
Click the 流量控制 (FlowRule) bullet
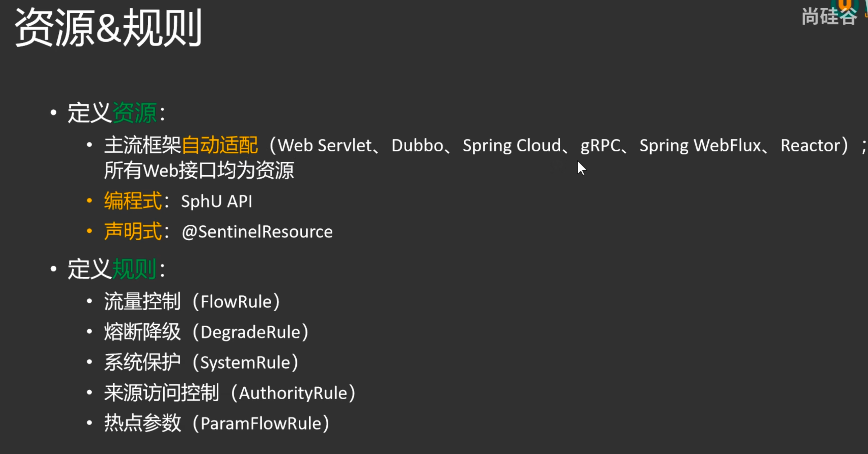(192, 301)
